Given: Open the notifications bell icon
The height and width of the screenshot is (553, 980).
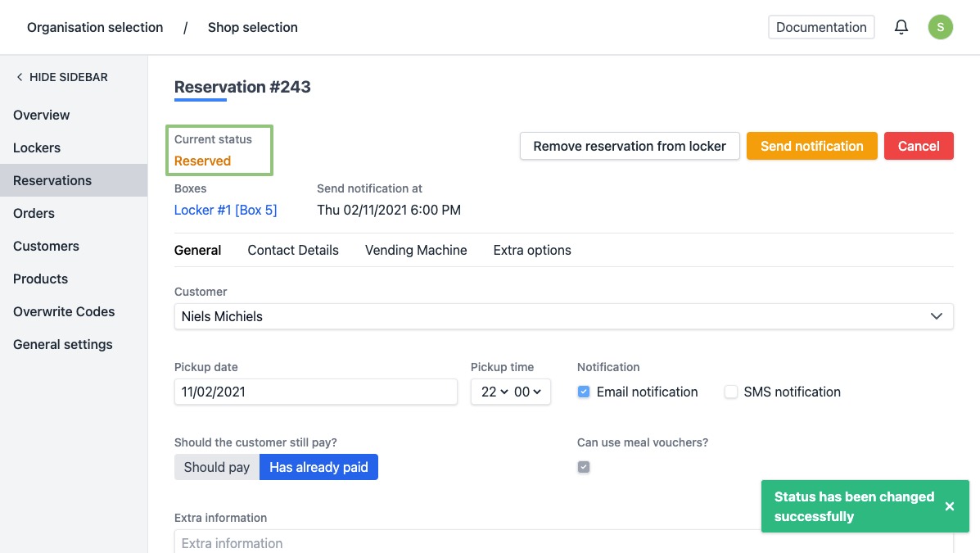Looking at the screenshot, I should pyautogui.click(x=901, y=27).
